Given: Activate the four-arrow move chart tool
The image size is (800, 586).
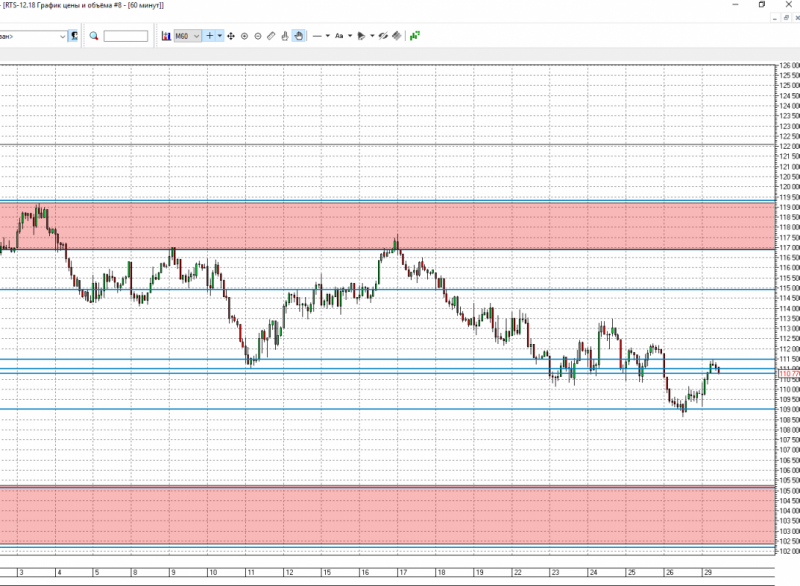Looking at the screenshot, I should tap(231, 36).
